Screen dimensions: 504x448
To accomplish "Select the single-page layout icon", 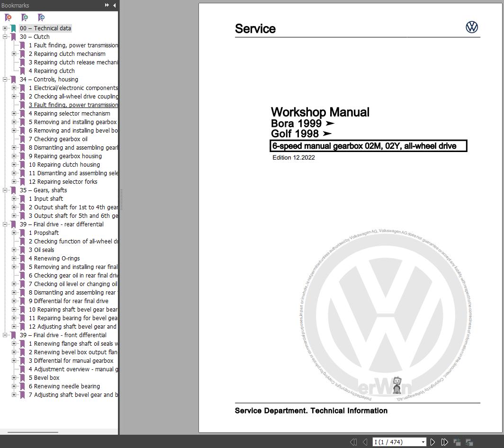I will click(458, 441).
